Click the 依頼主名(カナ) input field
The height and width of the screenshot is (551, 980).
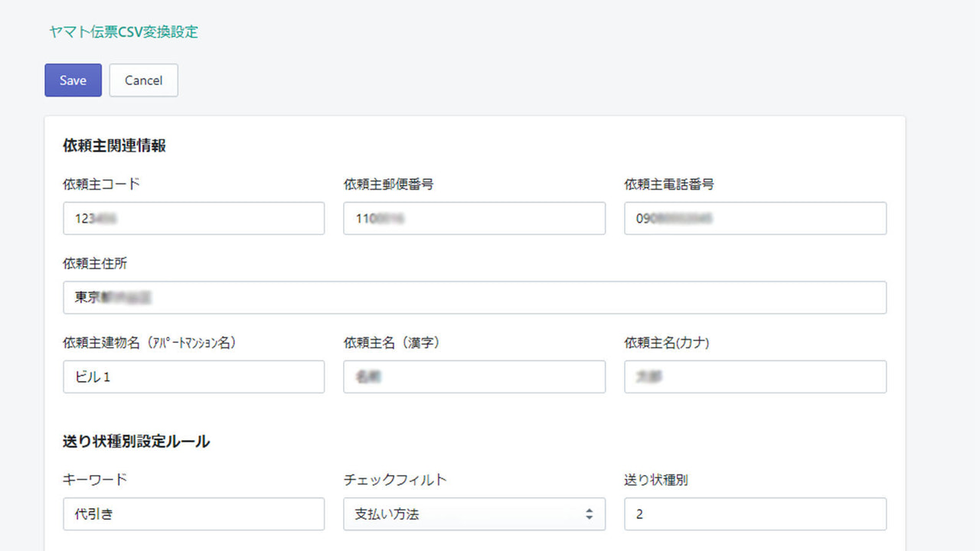(x=755, y=377)
